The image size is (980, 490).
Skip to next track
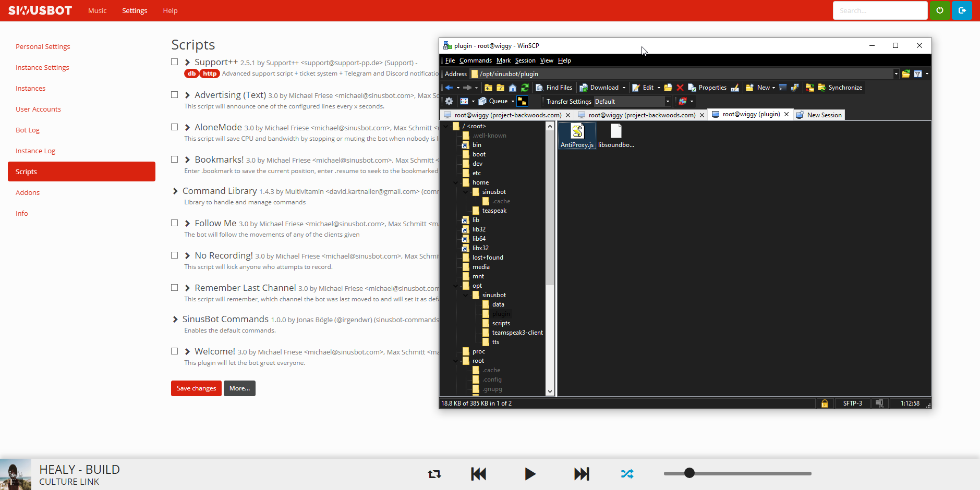pyautogui.click(x=582, y=474)
